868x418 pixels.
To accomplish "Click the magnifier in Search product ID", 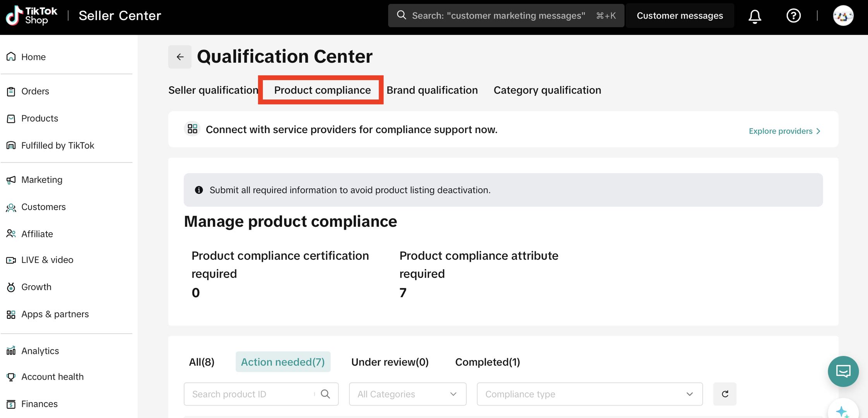I will 325,394.
